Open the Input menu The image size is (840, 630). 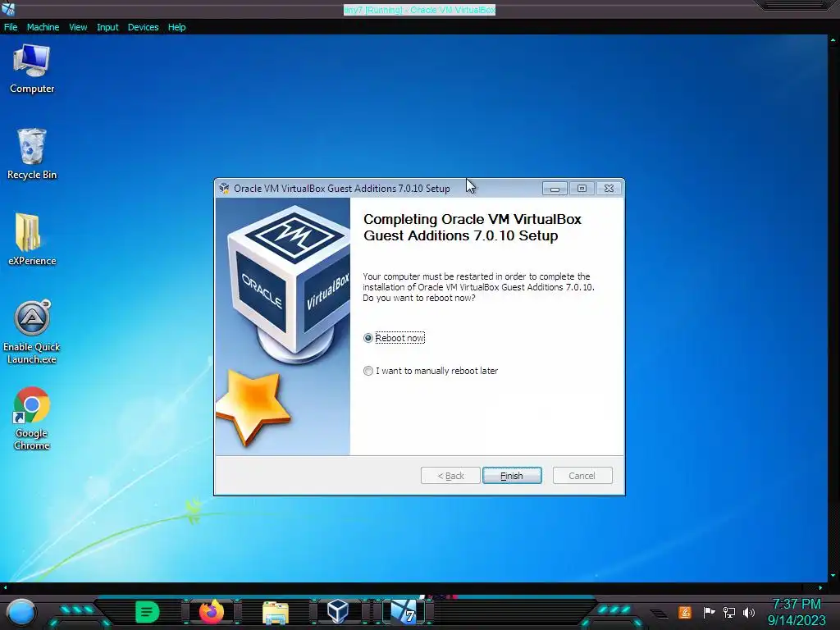(x=107, y=27)
